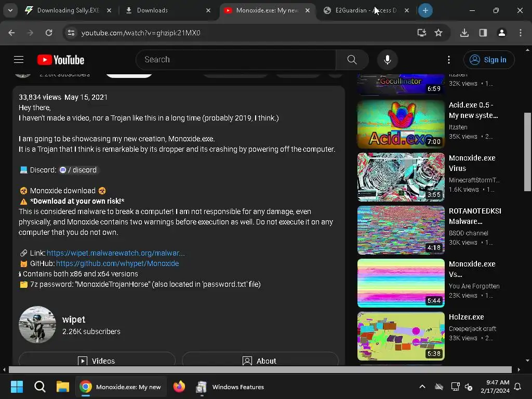532x399 pixels.
Task: Play the Acid.exe 0.5 video thumbnail
Action: pyautogui.click(x=401, y=124)
